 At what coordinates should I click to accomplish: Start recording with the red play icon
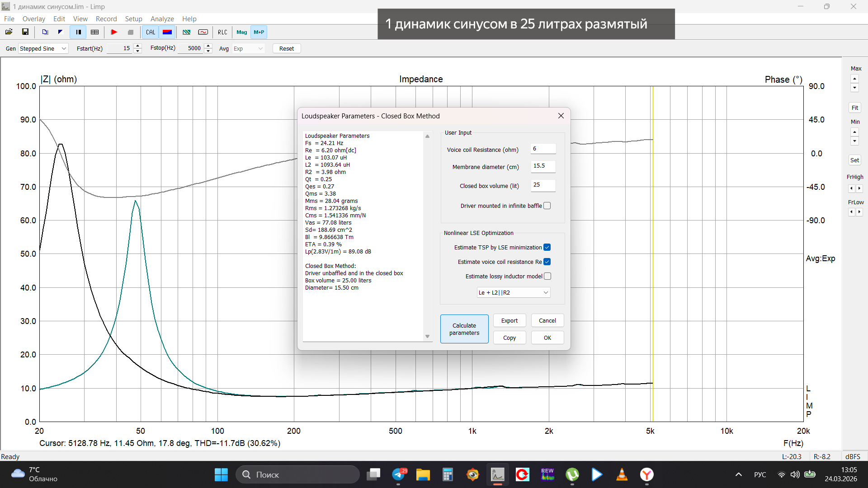coord(114,32)
